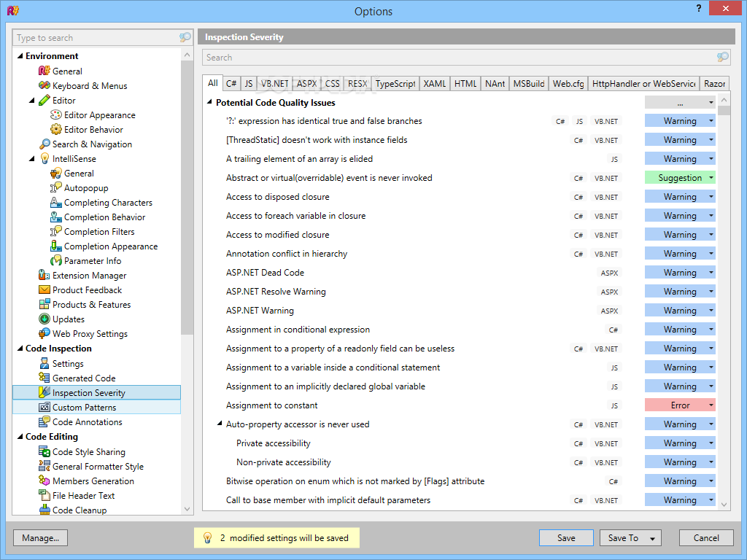The image size is (747, 560).
Task: Click the Completion Appearance icon
Action: pos(55,246)
